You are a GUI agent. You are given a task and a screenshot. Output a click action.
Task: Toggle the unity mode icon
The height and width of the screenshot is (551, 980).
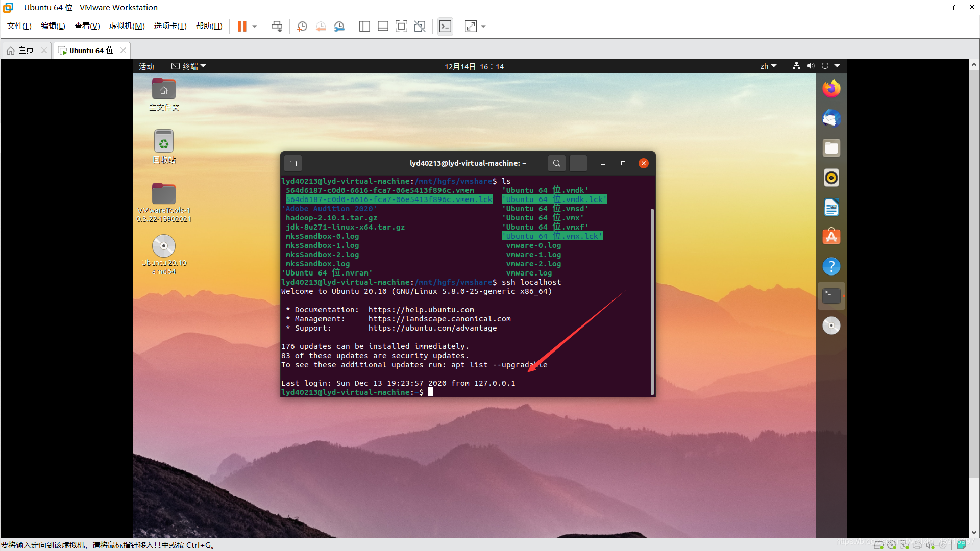[420, 27]
